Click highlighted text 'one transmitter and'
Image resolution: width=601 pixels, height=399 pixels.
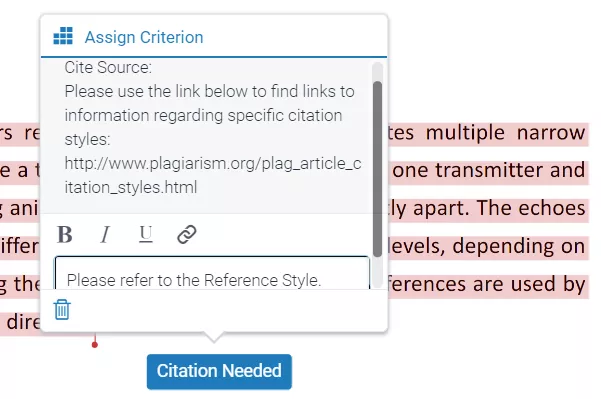tap(489, 171)
